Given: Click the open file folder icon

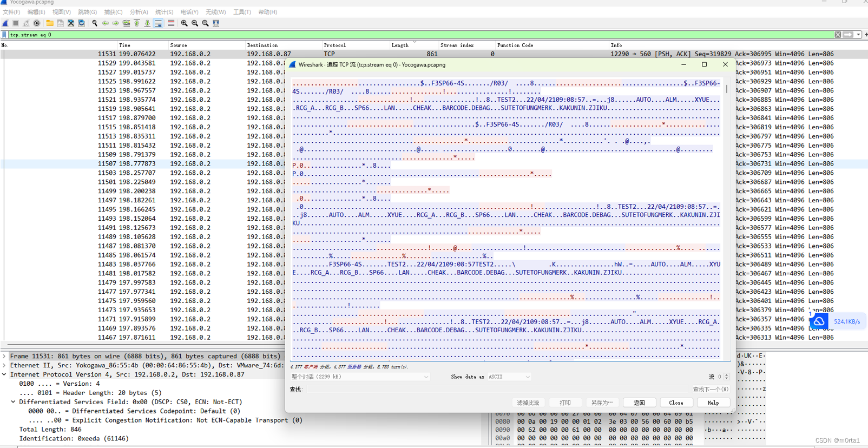Looking at the screenshot, I should pos(50,23).
